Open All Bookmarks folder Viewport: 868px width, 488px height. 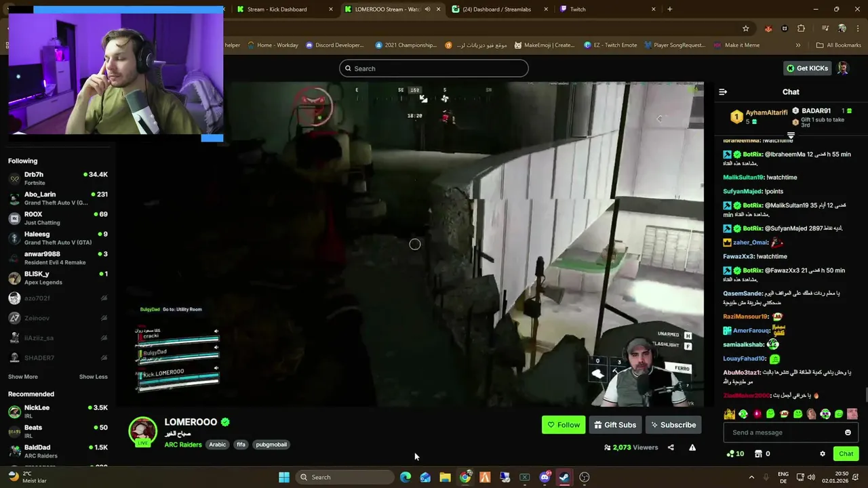[x=839, y=45]
